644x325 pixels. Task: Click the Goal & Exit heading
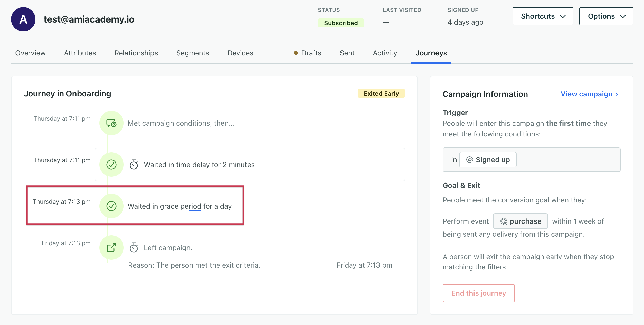(x=461, y=185)
